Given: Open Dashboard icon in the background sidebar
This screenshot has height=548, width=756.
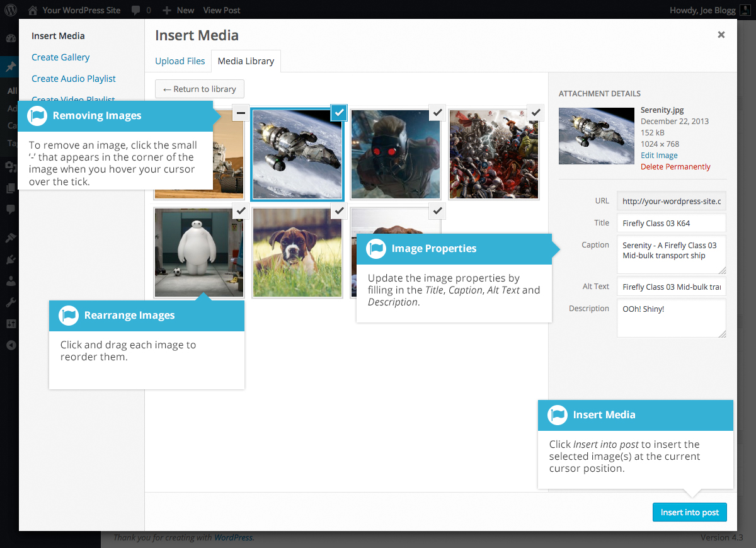Looking at the screenshot, I should (10, 39).
